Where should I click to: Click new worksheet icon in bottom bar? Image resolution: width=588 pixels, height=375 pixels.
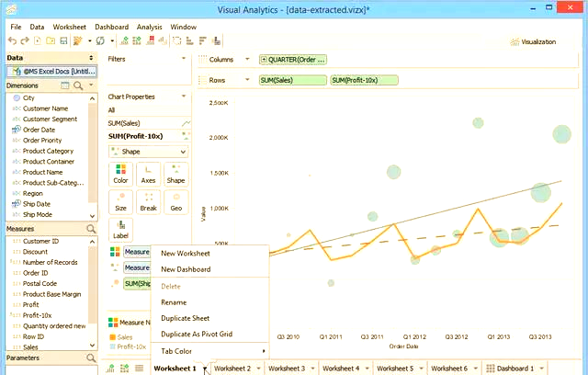point(110,369)
